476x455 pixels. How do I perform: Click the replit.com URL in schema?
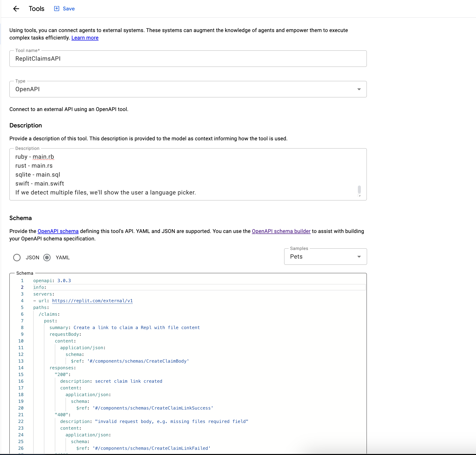click(92, 301)
